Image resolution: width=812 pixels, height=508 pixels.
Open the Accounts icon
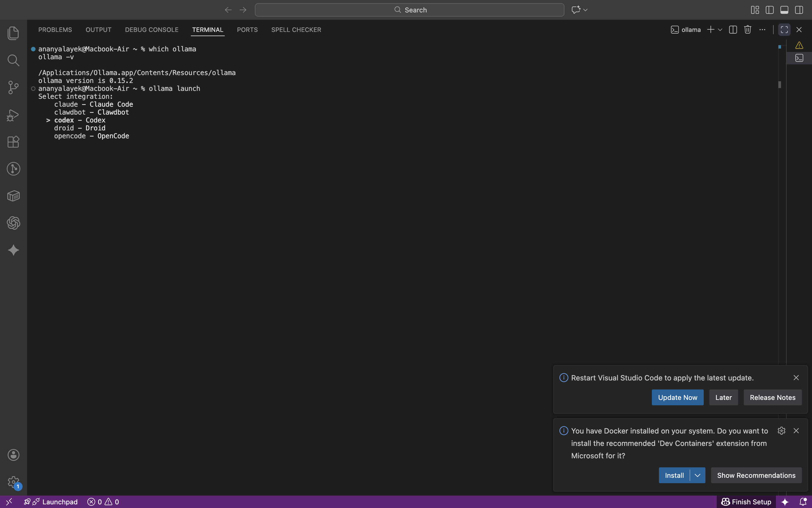pos(14,455)
